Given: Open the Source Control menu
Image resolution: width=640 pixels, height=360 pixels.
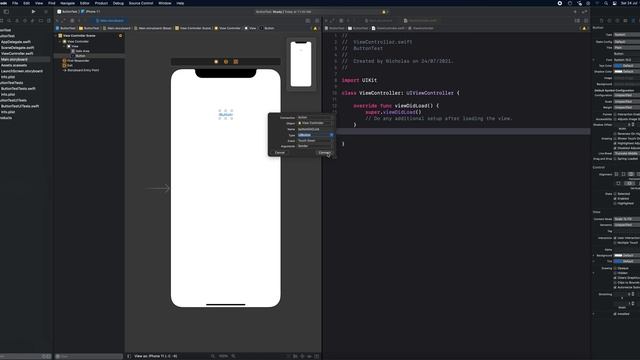Looking at the screenshot, I should point(141,3).
